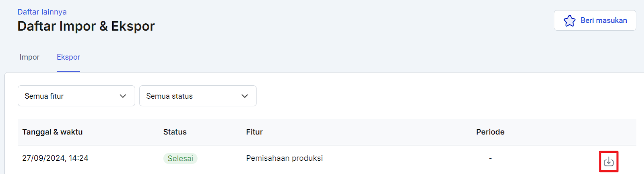
Task: Click the star icon beside Beri masukan
Action: [x=570, y=21]
